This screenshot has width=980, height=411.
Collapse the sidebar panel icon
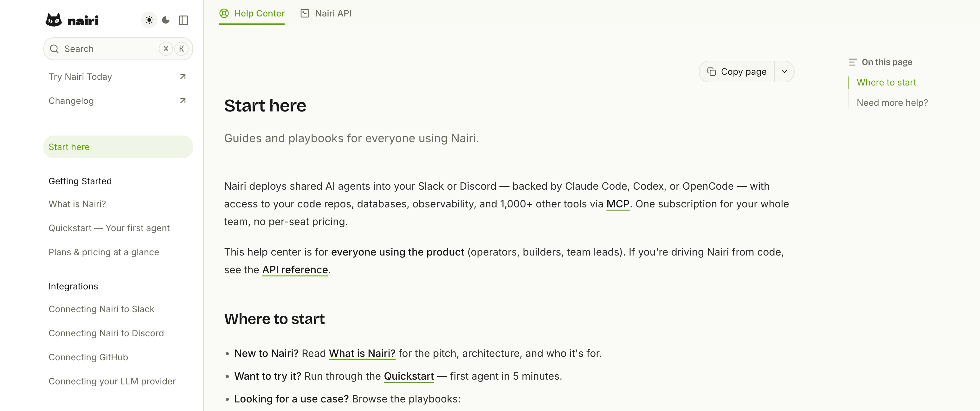coord(184,20)
